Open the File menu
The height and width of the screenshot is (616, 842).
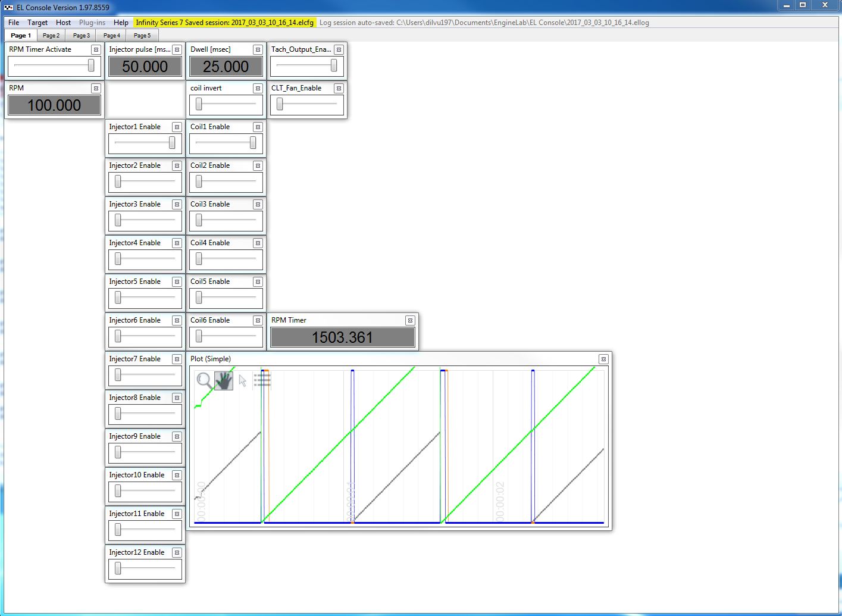(x=14, y=23)
